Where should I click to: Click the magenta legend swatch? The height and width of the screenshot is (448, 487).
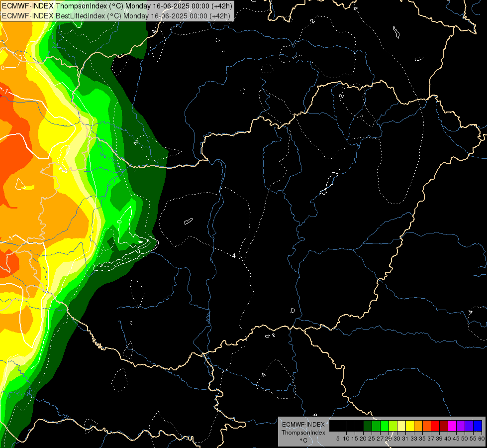pos(452,426)
